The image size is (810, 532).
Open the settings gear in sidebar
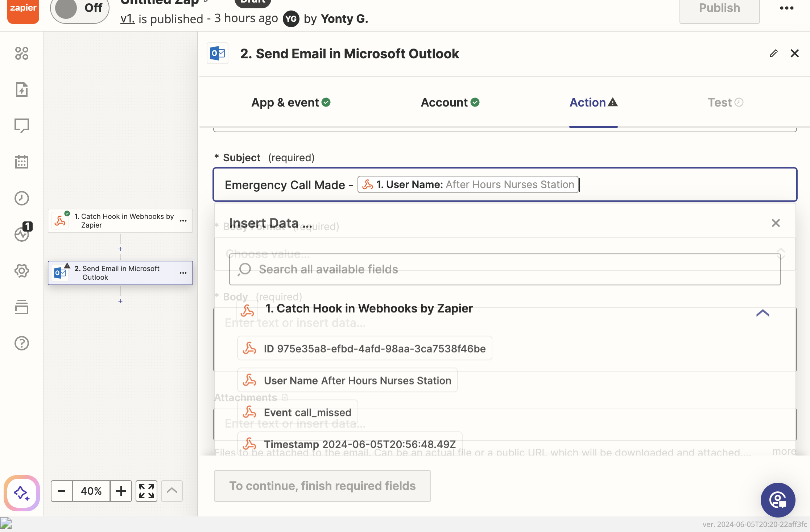(22, 271)
